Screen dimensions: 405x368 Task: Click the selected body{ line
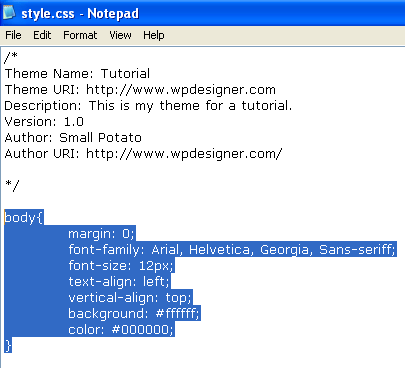[24, 218]
